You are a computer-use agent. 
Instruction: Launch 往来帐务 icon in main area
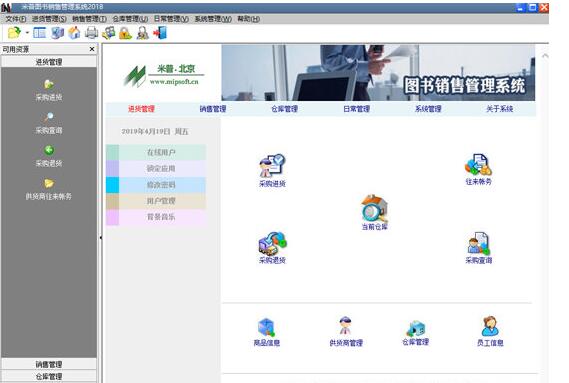point(478,169)
